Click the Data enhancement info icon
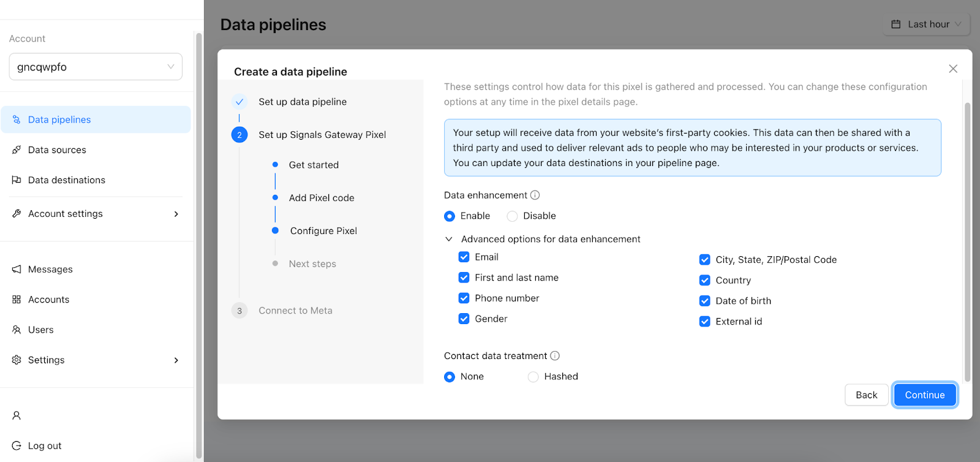The width and height of the screenshot is (980, 462). (535, 195)
